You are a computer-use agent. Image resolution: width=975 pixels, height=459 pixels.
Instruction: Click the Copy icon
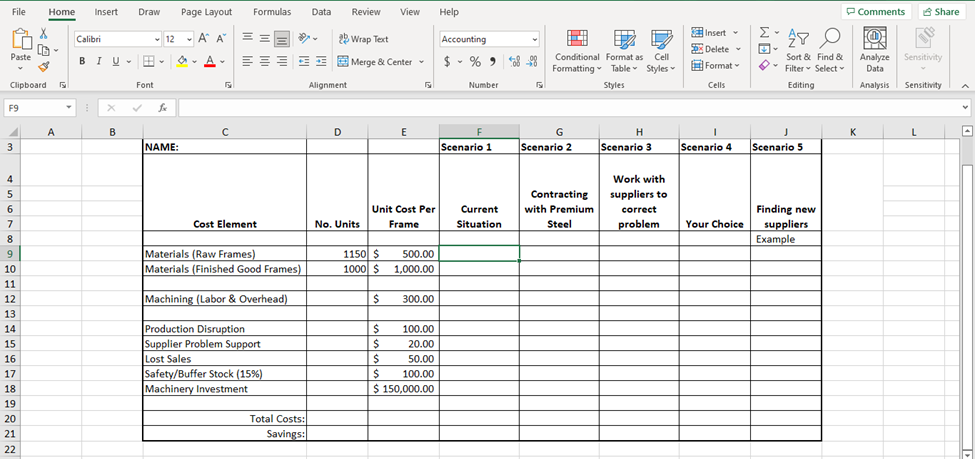point(44,50)
